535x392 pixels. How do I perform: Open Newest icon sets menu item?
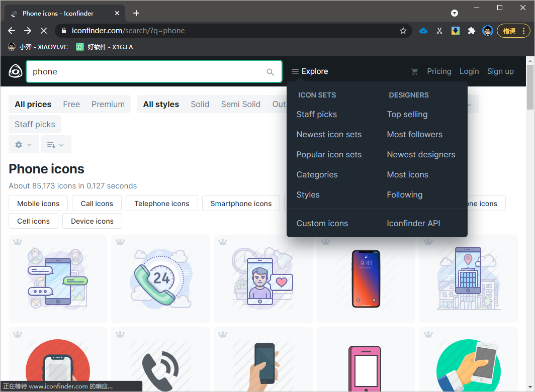coord(329,134)
